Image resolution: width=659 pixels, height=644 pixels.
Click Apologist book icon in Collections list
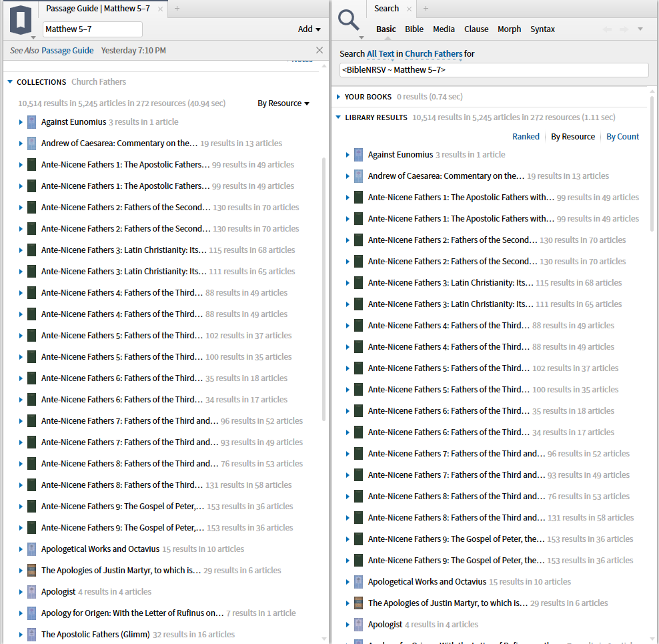tap(31, 592)
